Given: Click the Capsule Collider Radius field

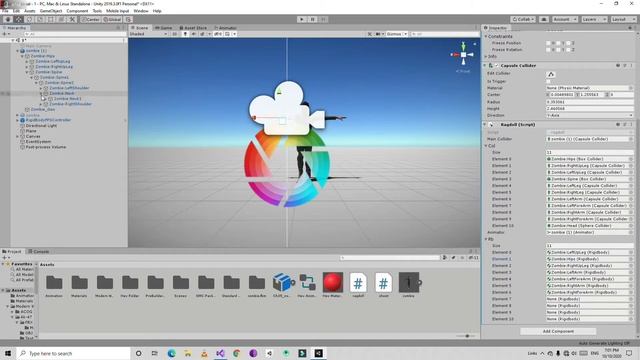Looking at the screenshot, I should click(590, 102).
